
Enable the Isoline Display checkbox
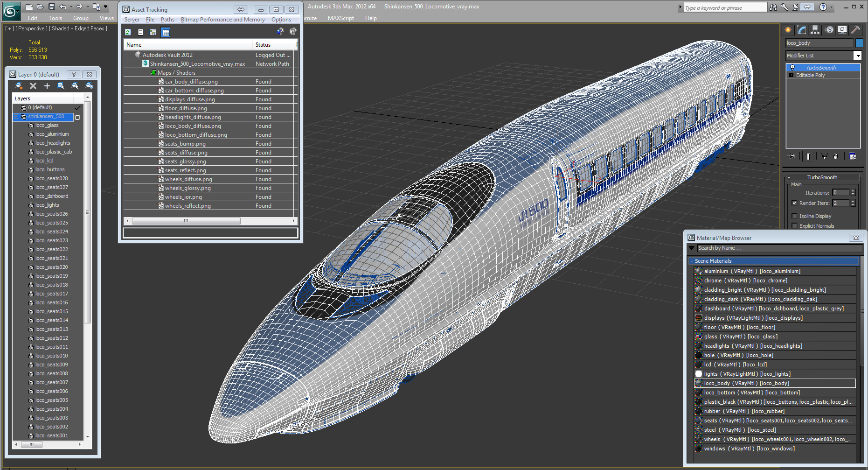pos(794,216)
